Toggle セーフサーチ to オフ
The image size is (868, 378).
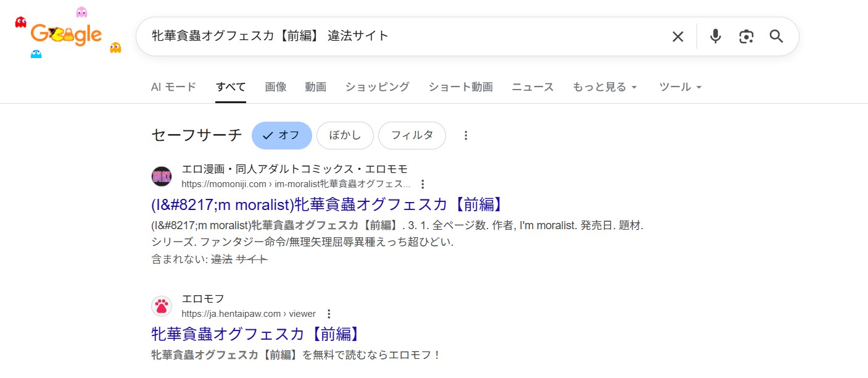(281, 135)
